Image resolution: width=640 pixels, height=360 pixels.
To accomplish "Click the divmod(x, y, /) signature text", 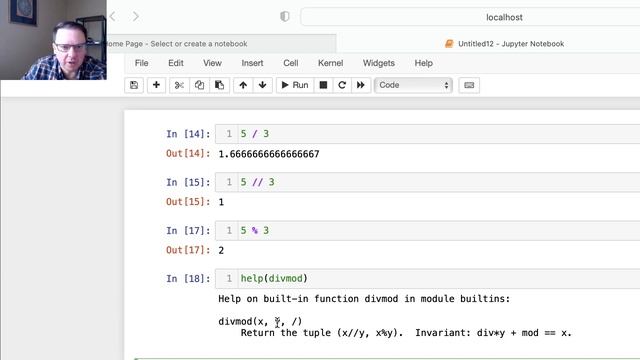I will (260, 322).
